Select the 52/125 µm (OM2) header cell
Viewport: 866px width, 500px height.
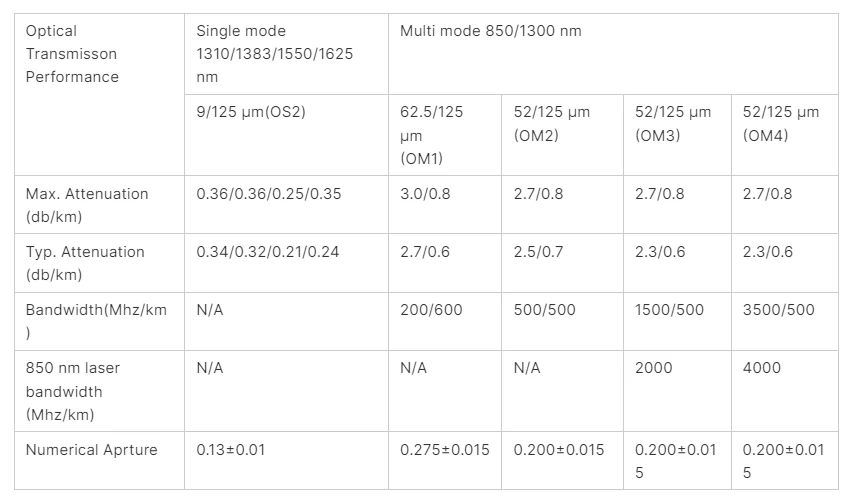coord(562,135)
